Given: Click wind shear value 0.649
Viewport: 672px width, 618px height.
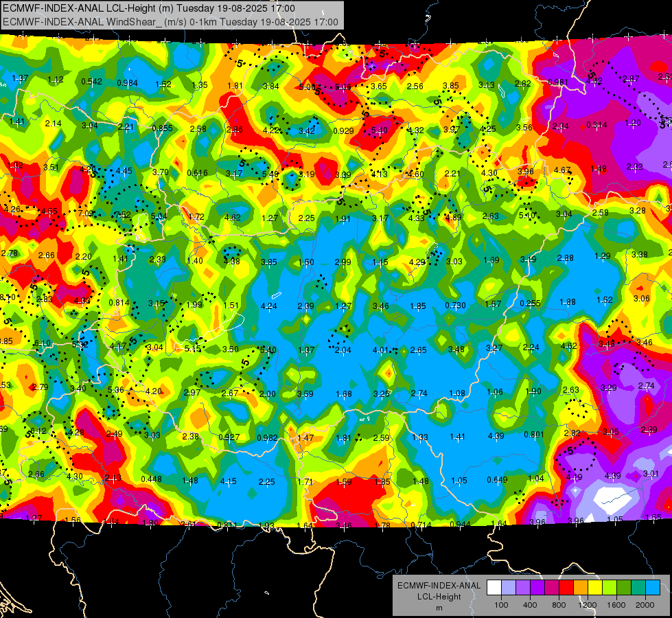Looking at the screenshot, I should coord(497,479).
